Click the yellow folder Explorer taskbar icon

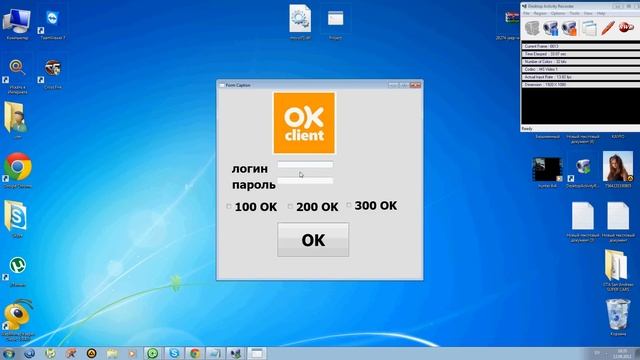[112, 353]
